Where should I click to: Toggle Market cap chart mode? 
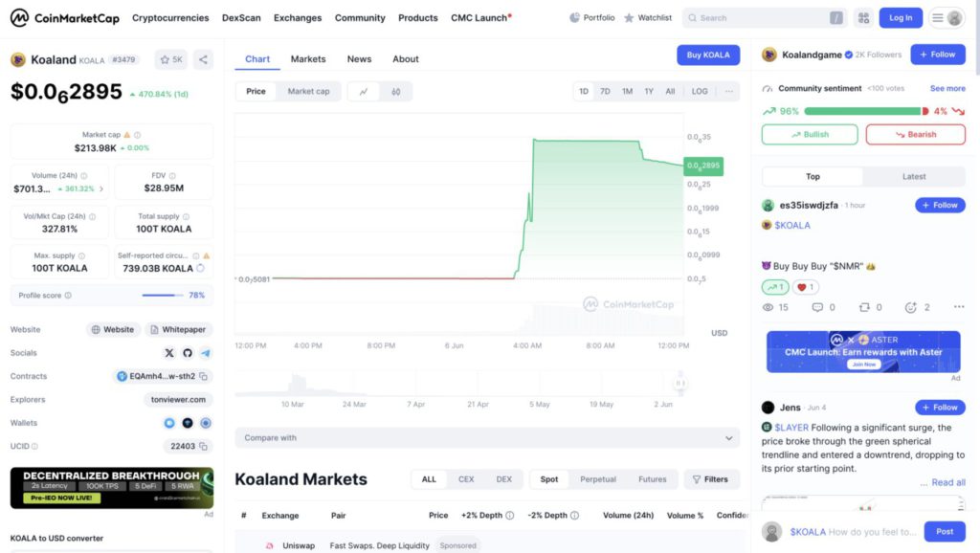point(308,91)
